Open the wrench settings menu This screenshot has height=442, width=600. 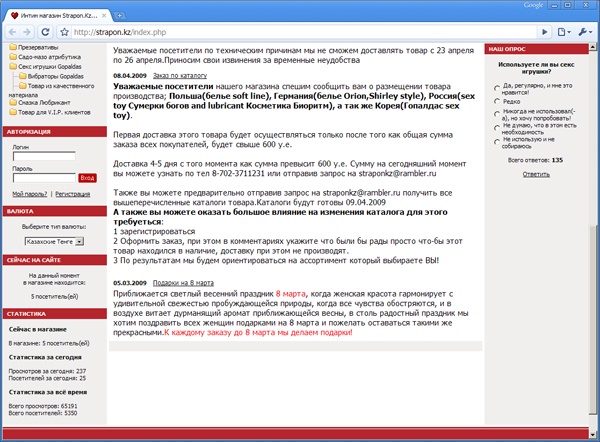pos(585,32)
